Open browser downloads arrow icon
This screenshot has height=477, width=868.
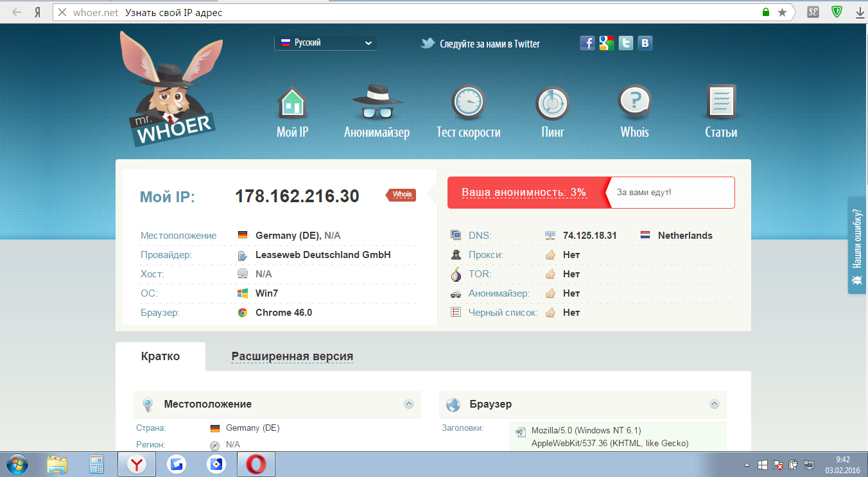coord(860,12)
